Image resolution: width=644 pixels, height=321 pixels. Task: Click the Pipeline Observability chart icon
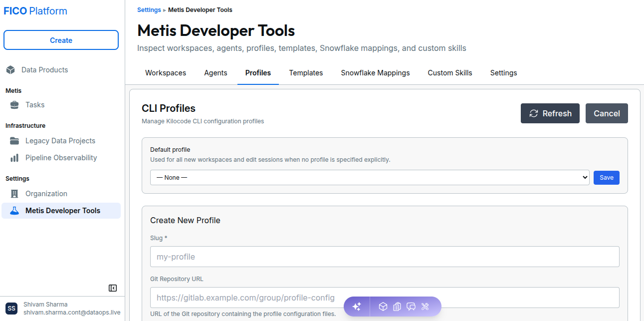click(x=14, y=158)
